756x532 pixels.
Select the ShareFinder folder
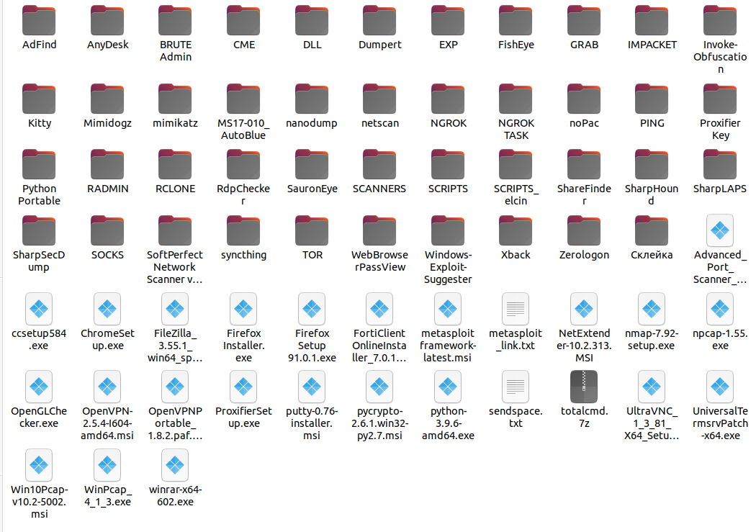click(x=584, y=165)
